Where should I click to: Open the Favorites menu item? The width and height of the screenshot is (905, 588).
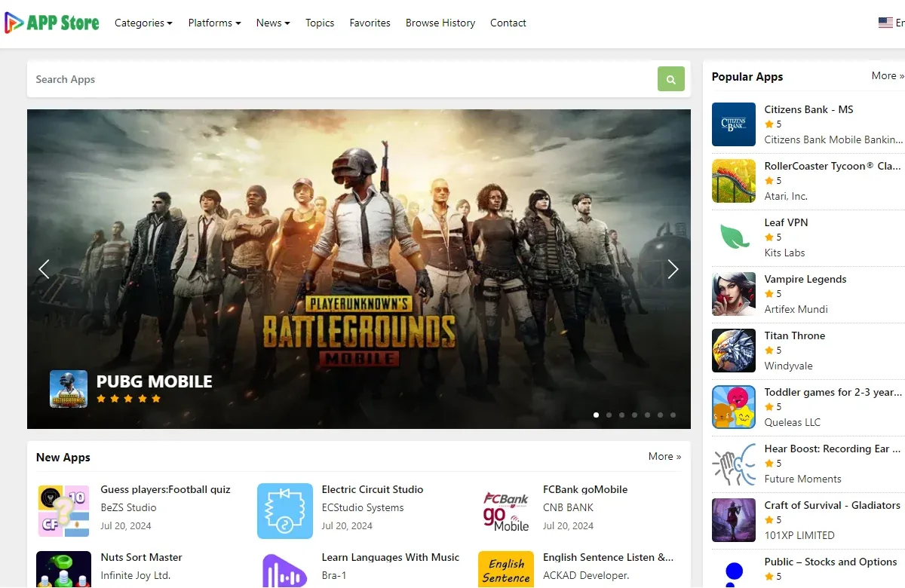click(x=370, y=23)
